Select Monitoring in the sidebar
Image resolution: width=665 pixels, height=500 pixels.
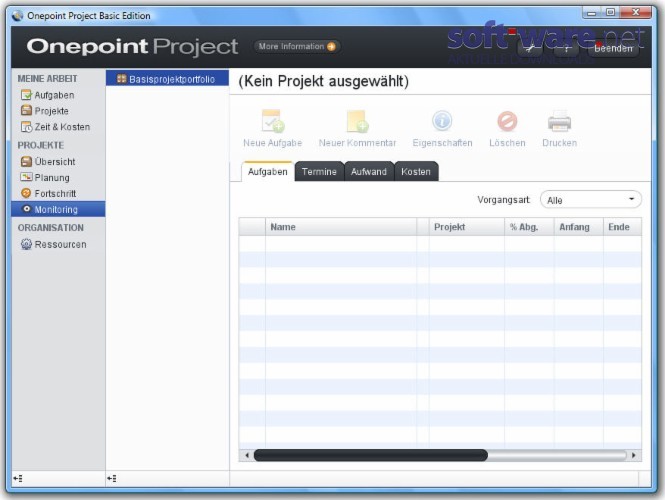point(58,209)
